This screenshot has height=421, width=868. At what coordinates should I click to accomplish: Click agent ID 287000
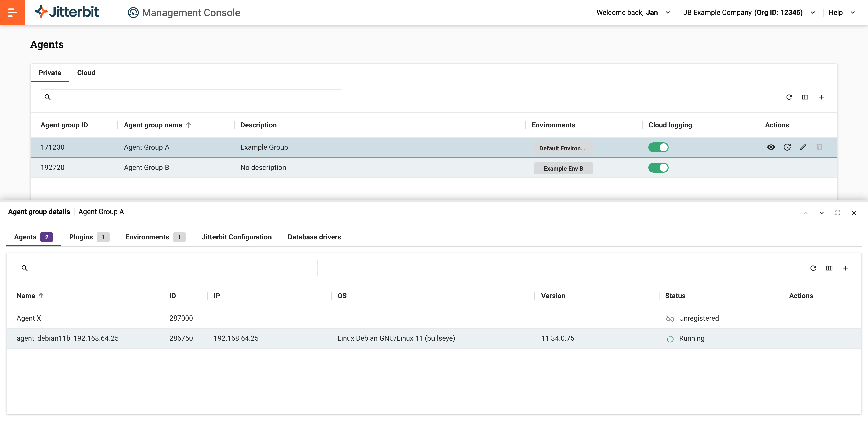tap(181, 318)
